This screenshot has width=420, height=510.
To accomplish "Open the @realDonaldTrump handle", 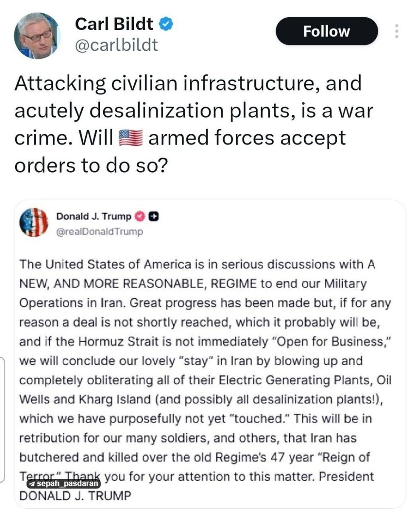I will pos(100,232).
